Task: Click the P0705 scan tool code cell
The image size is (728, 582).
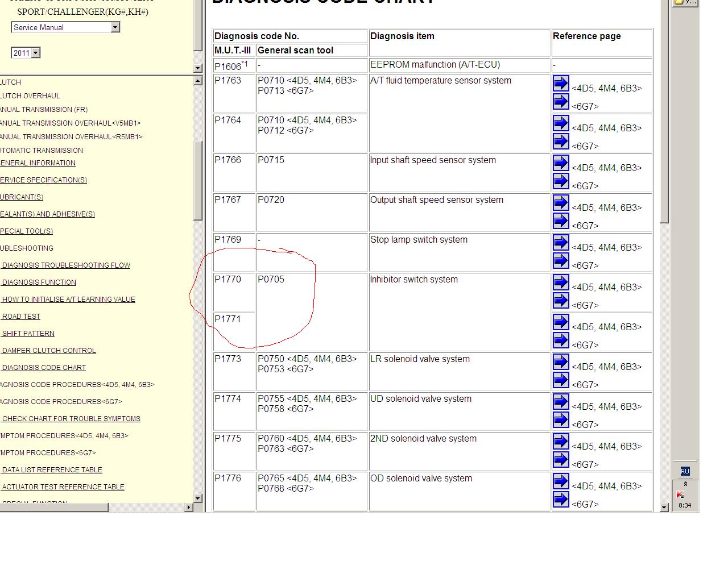Action: 312,312
